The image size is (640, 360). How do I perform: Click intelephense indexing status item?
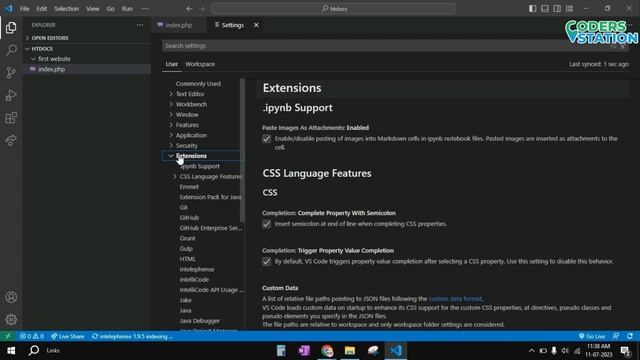tap(132, 336)
